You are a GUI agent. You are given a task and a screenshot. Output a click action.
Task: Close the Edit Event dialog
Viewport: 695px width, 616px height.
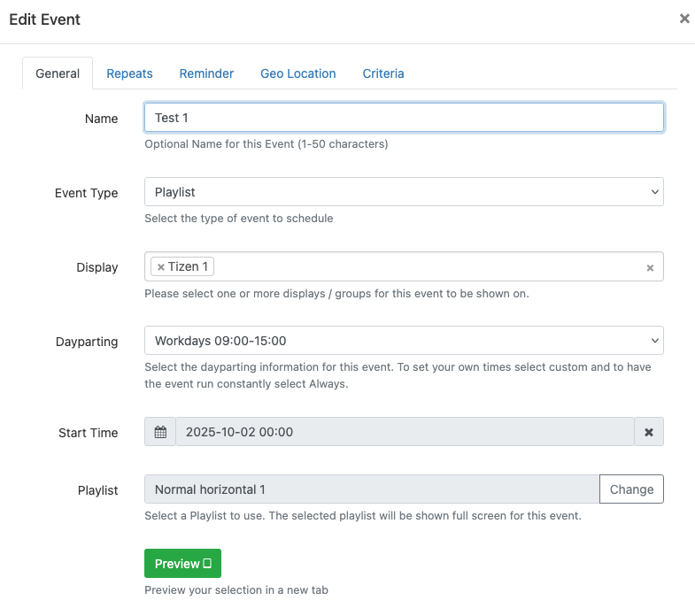(x=684, y=19)
